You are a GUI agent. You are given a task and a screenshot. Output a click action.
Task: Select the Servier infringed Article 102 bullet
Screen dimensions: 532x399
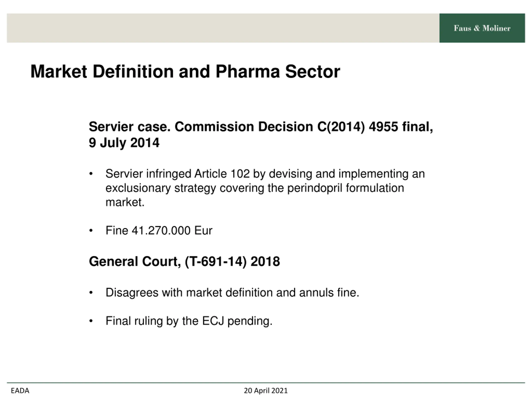click(265, 188)
